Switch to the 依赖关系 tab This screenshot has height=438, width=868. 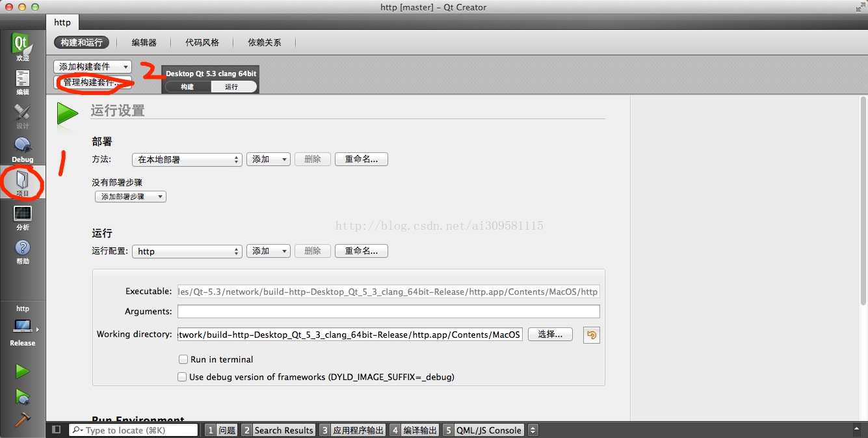265,42
